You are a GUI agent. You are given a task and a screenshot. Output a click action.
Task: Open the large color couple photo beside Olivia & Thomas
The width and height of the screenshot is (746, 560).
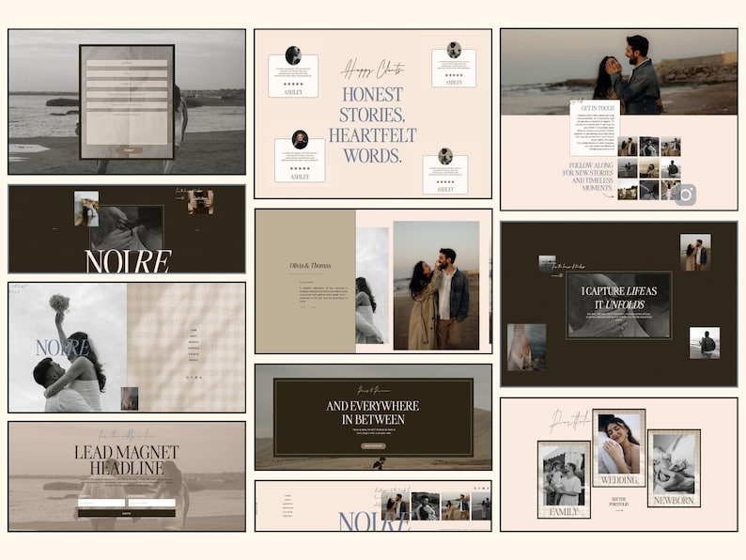pos(436,286)
